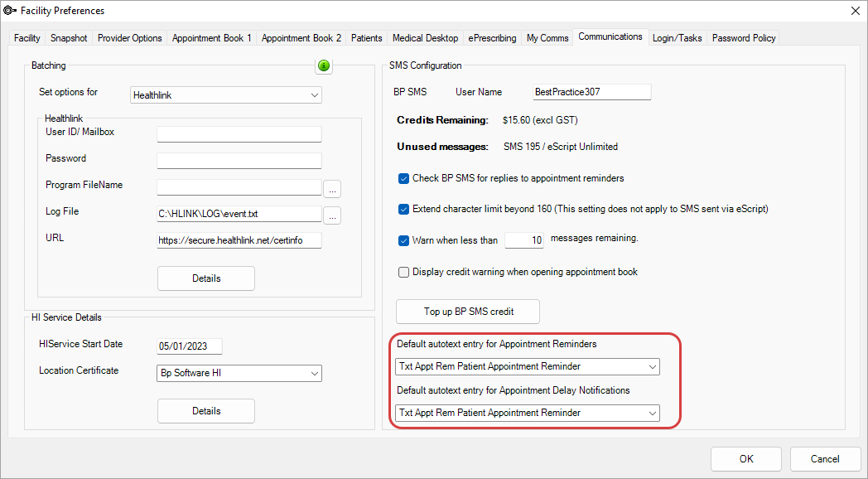Viewport: 868px width, 479px height.
Task: Click the green information icon in Batching
Action: 324,66
